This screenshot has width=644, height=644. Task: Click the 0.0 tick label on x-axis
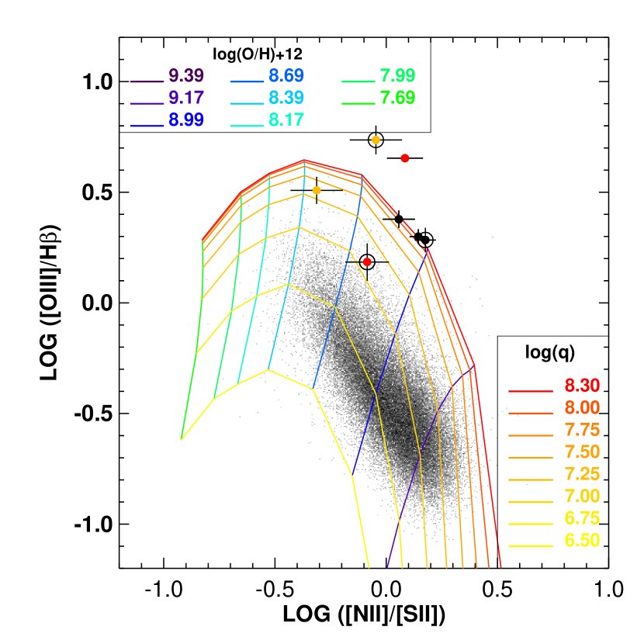point(386,590)
